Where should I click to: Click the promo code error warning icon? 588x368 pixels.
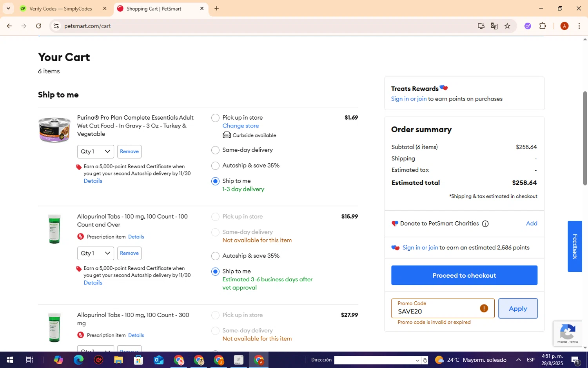484,308
